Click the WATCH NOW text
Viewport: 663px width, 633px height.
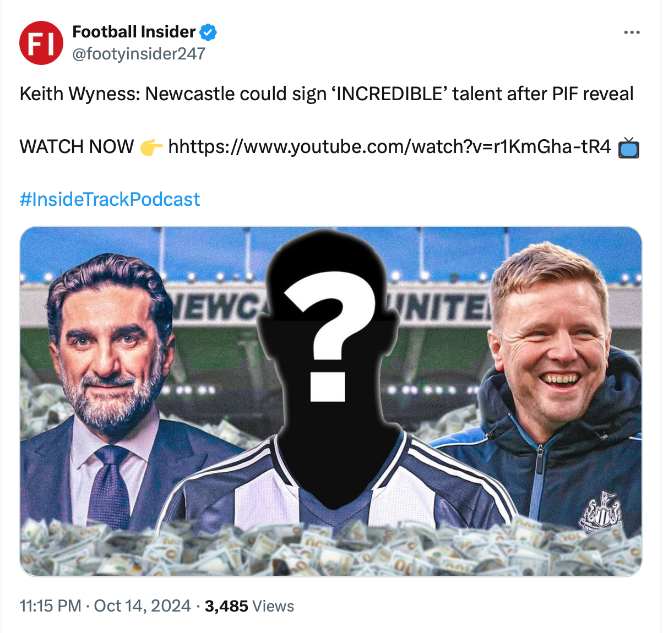pyautogui.click(x=77, y=147)
